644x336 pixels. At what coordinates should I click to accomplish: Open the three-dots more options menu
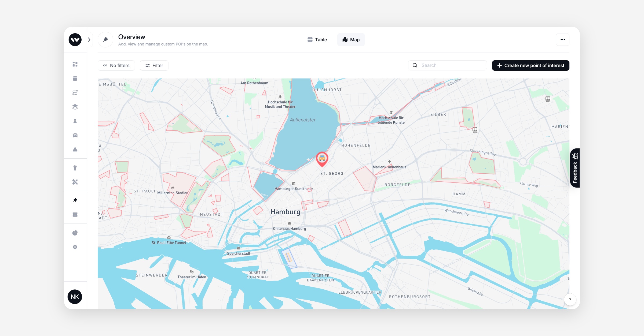562,40
